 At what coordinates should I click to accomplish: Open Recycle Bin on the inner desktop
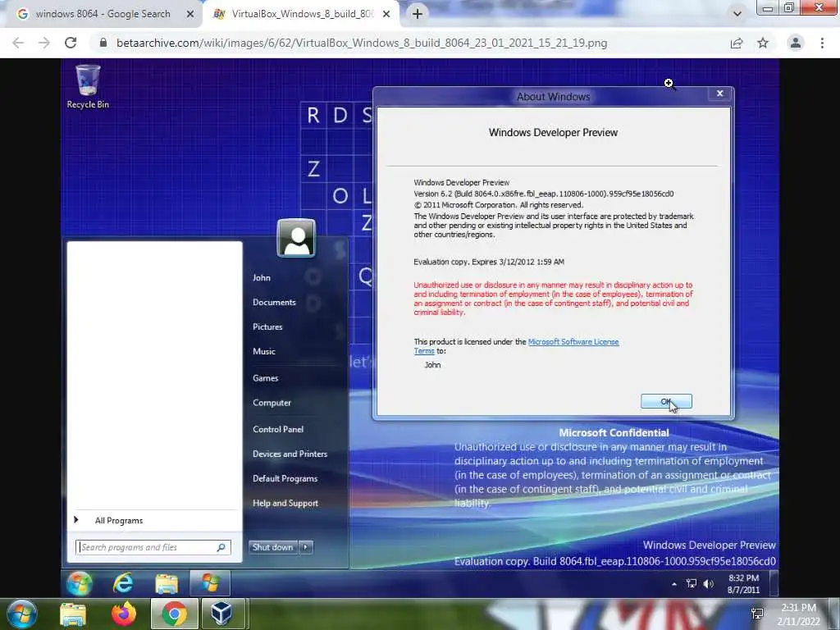(x=88, y=87)
